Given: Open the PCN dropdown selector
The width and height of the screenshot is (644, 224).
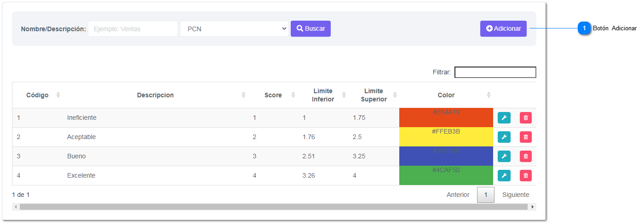Looking at the screenshot, I should tap(234, 29).
